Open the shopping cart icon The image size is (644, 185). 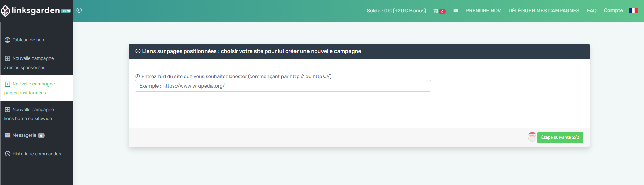tap(436, 11)
